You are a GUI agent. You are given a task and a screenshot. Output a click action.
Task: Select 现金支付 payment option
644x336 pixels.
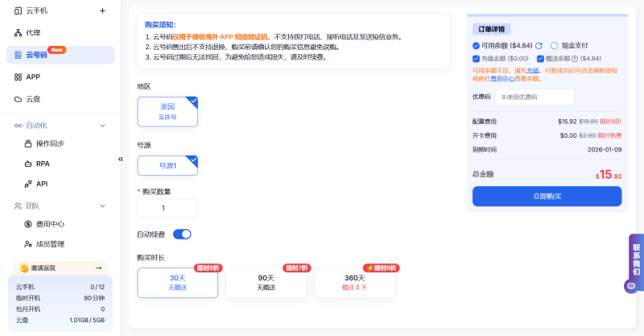click(554, 46)
